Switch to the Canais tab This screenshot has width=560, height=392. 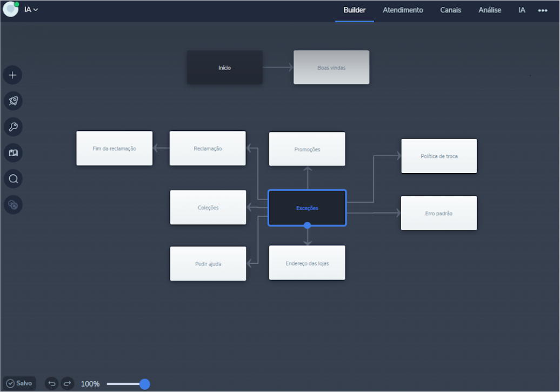450,10
